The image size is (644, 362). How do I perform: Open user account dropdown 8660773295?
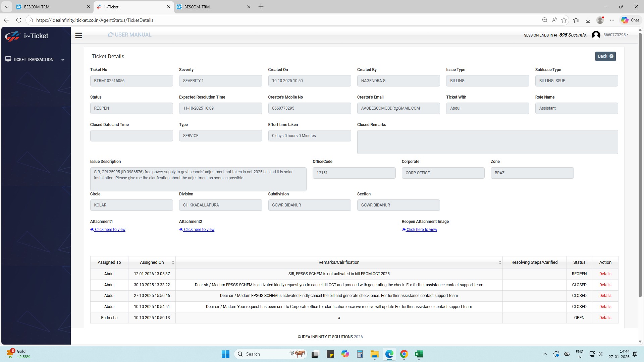[x=615, y=35]
